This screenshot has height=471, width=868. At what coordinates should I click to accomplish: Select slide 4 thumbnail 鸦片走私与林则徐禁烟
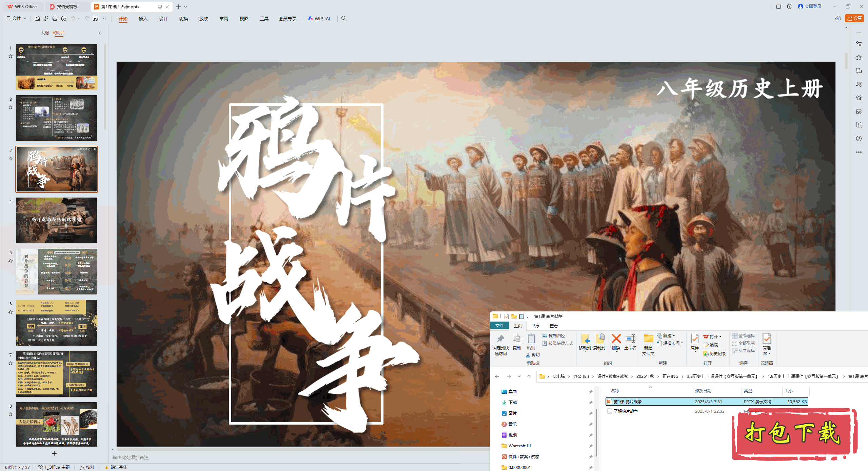pyautogui.click(x=57, y=221)
